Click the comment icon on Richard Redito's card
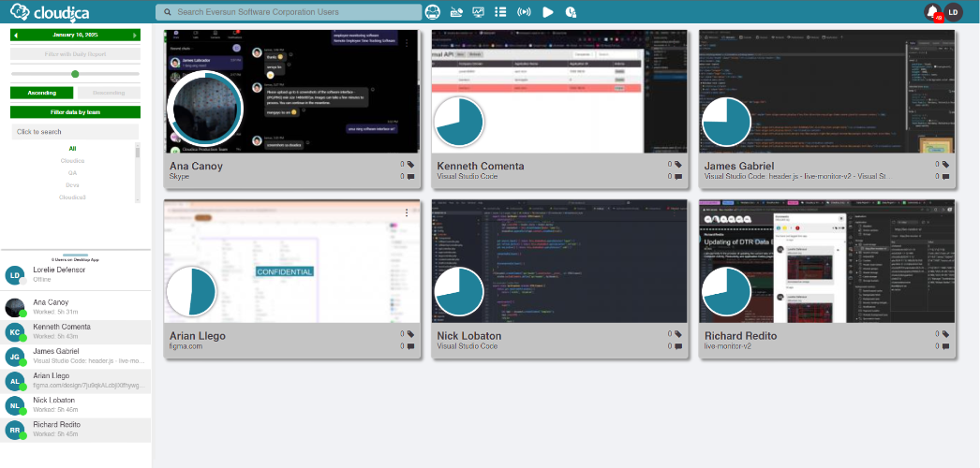The width and height of the screenshot is (980, 468). click(x=945, y=346)
